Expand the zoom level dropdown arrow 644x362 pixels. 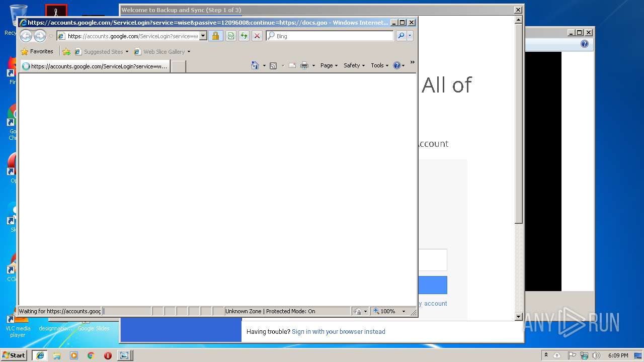[x=404, y=311]
